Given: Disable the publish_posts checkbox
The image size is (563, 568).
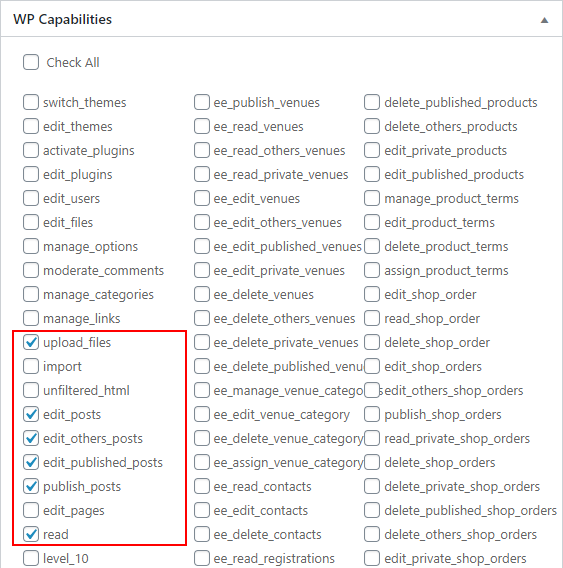Looking at the screenshot, I should click(x=31, y=486).
